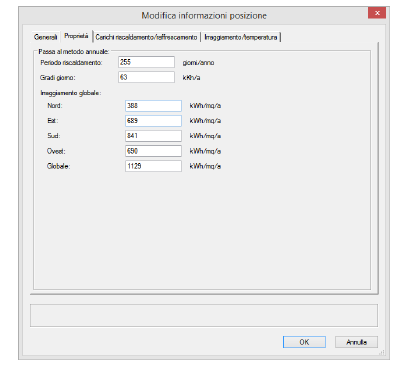Confirm with the OK button
Screen dimensions: 408x369
point(304,342)
